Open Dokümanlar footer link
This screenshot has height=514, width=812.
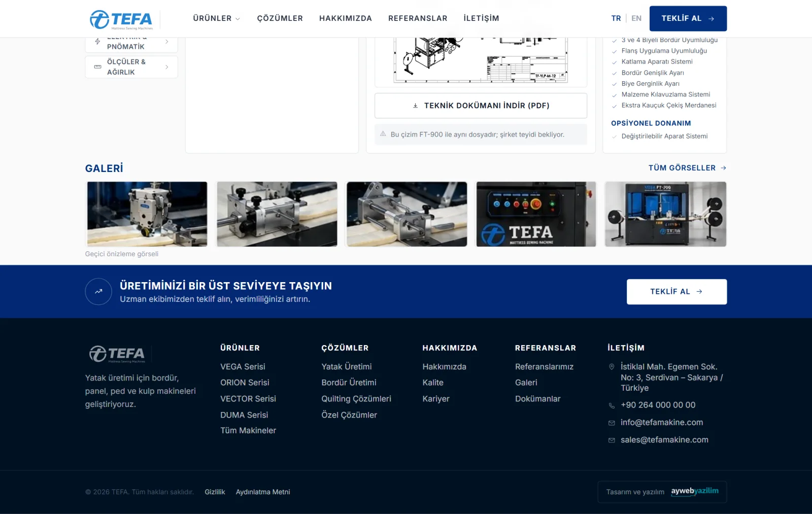point(538,399)
